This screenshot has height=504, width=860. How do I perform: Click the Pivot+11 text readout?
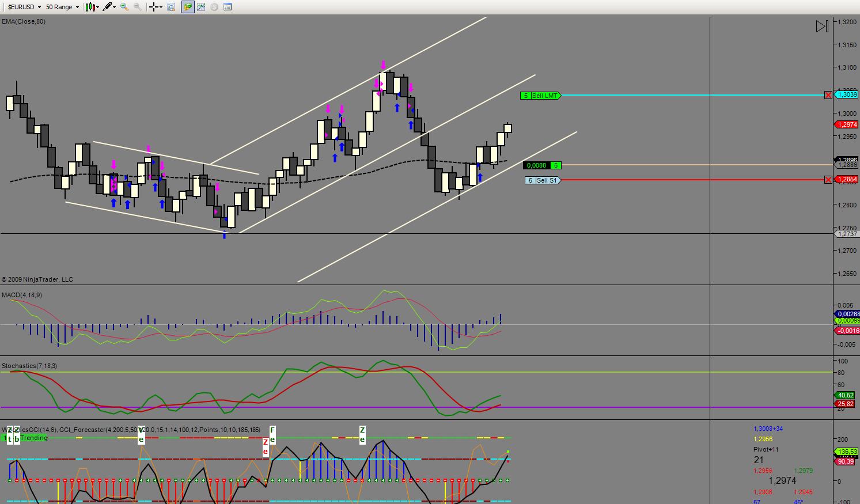(x=766, y=449)
